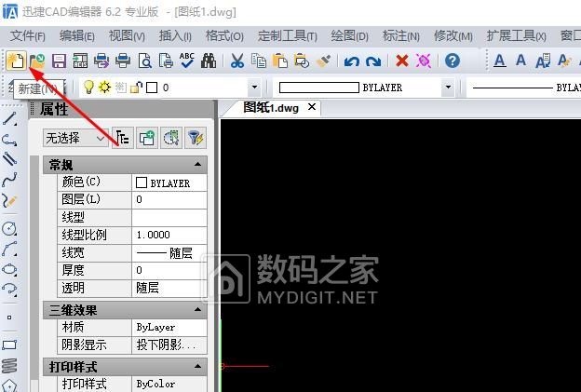Click the toggle property display icon in 属性 panel
This screenshot has height=392, width=581.
coord(123,138)
